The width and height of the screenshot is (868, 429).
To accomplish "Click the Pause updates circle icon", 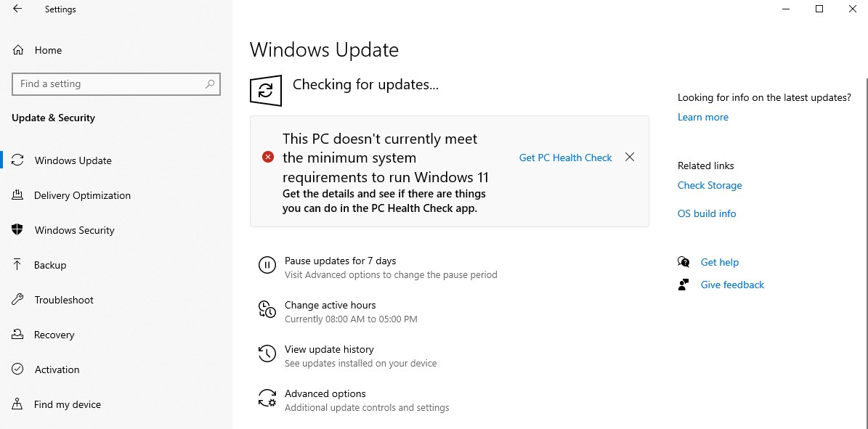I will (x=267, y=266).
